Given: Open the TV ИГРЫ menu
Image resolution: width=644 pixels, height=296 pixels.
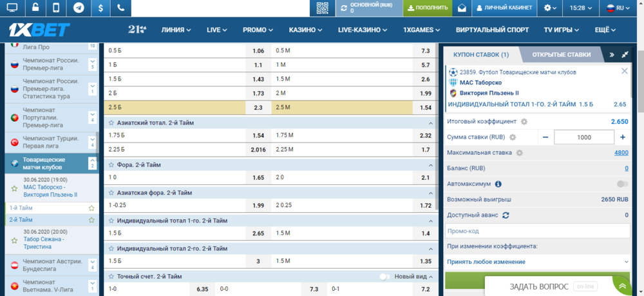Looking at the screenshot, I should [x=561, y=30].
